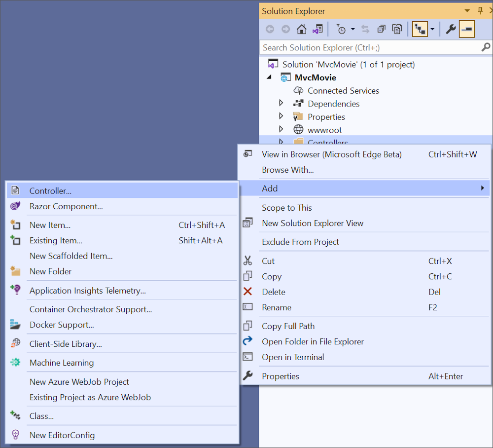Image resolution: width=493 pixels, height=448 pixels.
Task: Click the wrench Properties icon in the toolbar
Action: 450,29
